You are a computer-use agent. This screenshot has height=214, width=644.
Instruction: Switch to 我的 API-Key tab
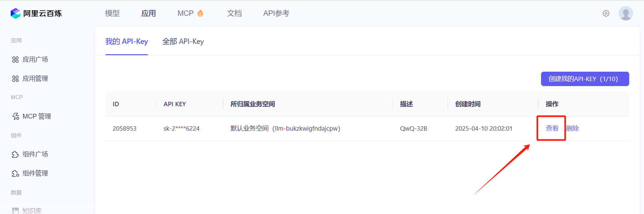point(126,42)
